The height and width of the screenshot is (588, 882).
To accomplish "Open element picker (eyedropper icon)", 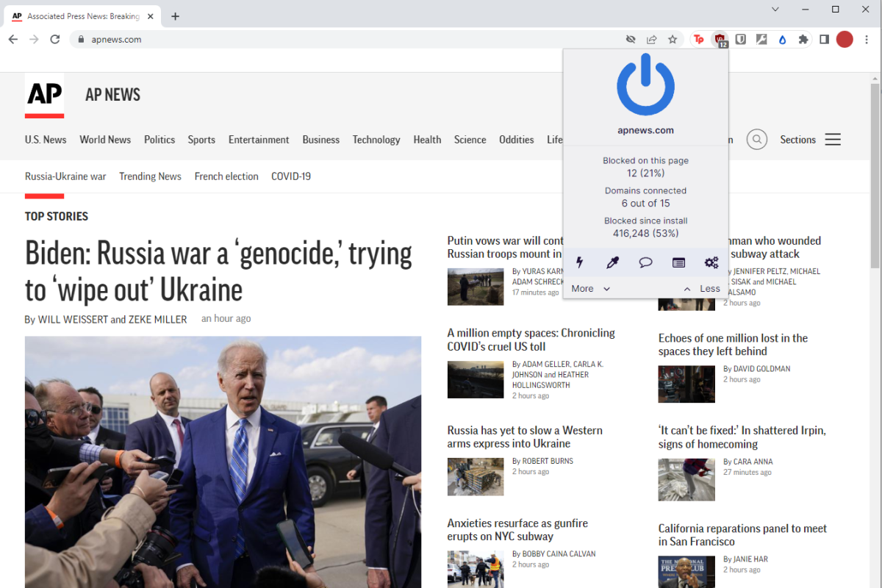I will coord(612,262).
